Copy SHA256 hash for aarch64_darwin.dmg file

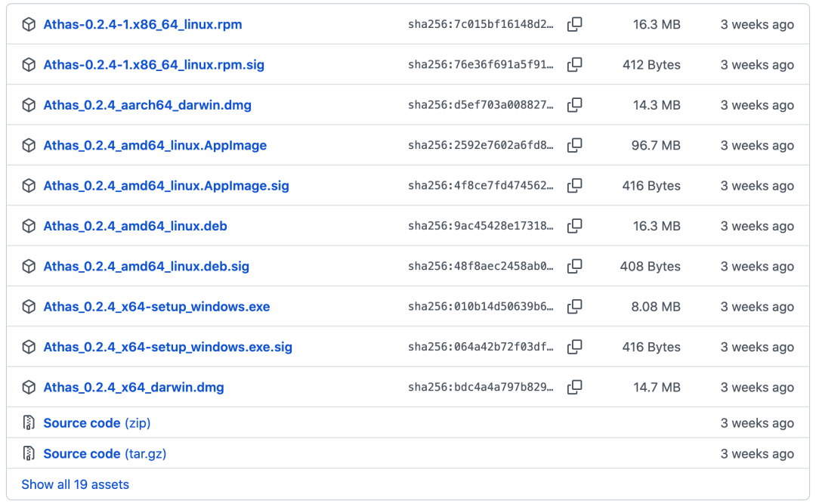[x=574, y=105]
